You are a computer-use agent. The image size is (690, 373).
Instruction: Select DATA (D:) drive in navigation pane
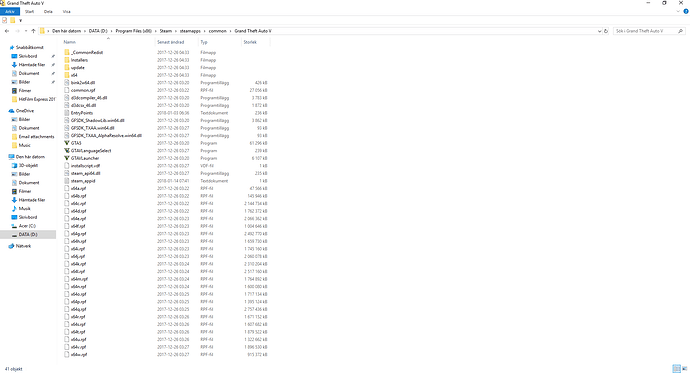coord(28,234)
